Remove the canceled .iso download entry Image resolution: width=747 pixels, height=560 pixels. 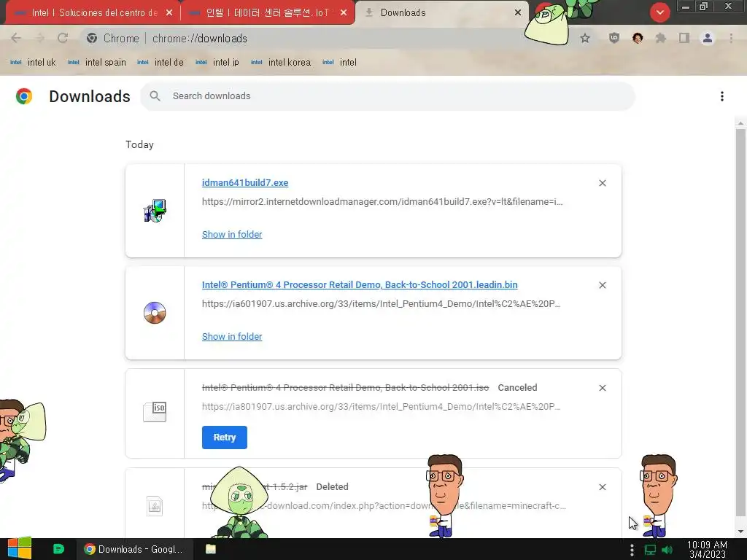pos(603,388)
